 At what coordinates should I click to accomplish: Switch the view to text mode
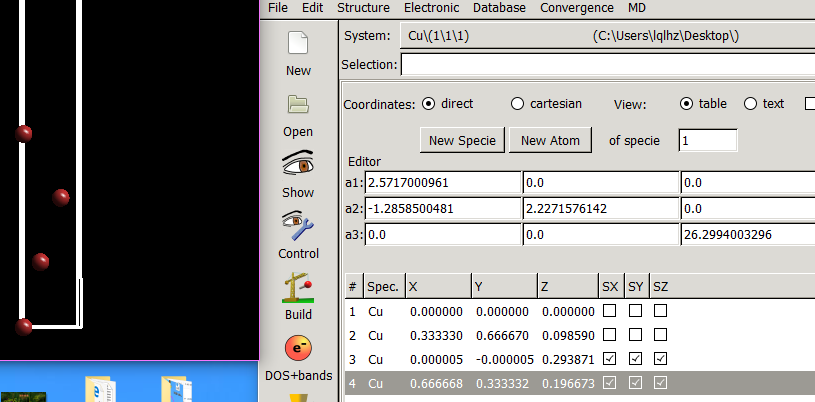coord(750,104)
